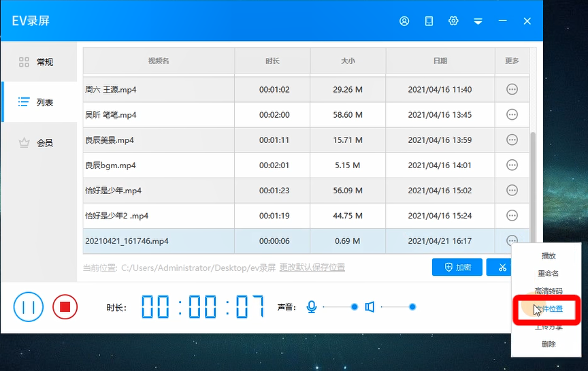The image size is (588, 371).
Task: Select the 周六 王源.mp4 file name
Action: [x=111, y=90]
